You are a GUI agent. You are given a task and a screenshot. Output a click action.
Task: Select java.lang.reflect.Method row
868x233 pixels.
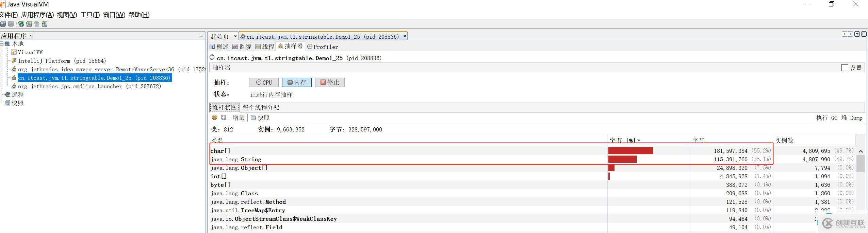[532, 201]
